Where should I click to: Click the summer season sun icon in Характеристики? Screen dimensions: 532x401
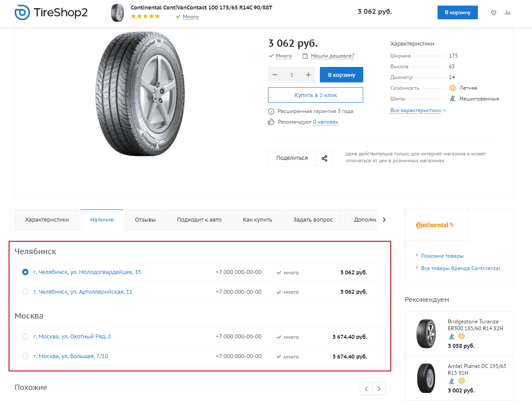coord(453,88)
